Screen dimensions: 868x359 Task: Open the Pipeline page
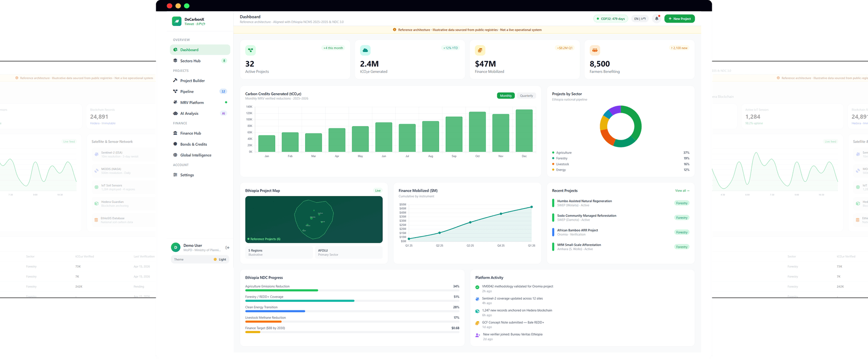tap(200, 91)
